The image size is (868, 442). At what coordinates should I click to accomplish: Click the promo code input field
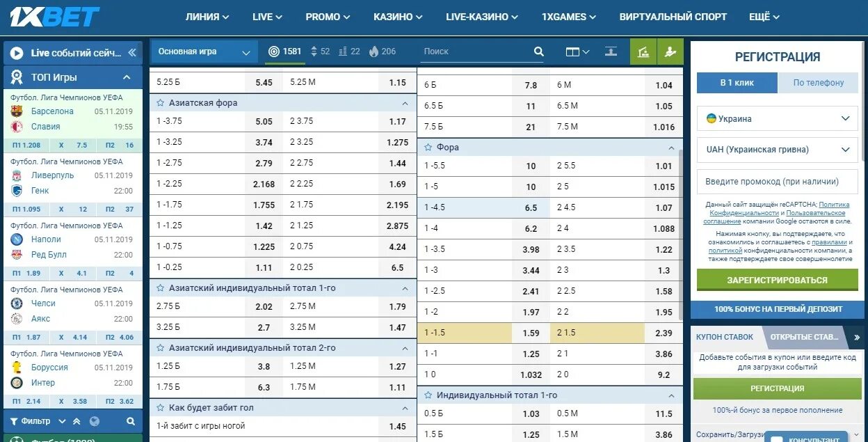click(778, 181)
